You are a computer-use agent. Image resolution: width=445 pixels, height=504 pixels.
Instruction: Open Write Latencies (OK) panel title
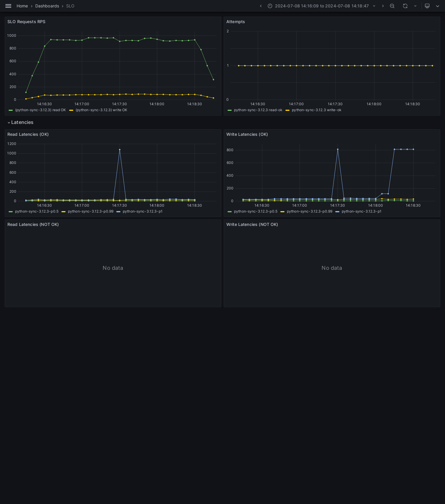coord(247,134)
